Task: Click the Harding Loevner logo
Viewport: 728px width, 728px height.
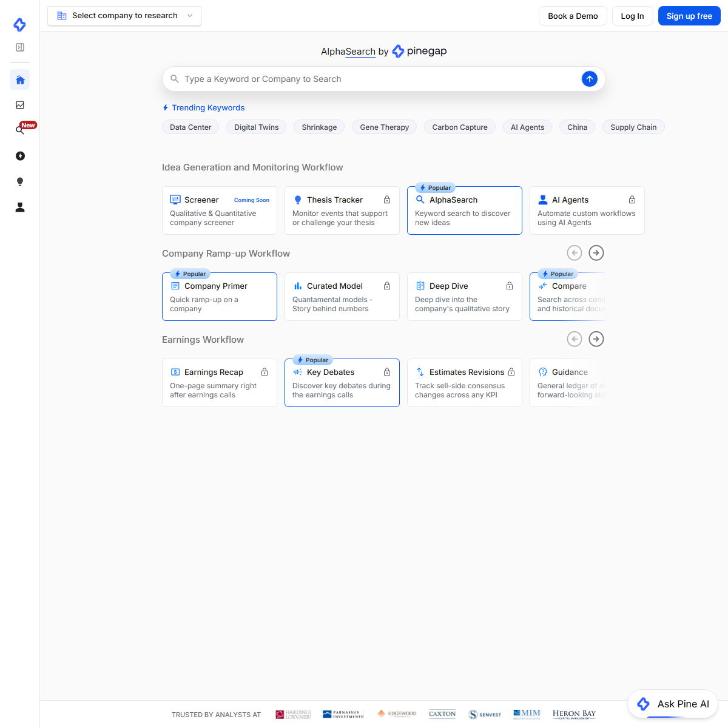Action: tap(293, 714)
